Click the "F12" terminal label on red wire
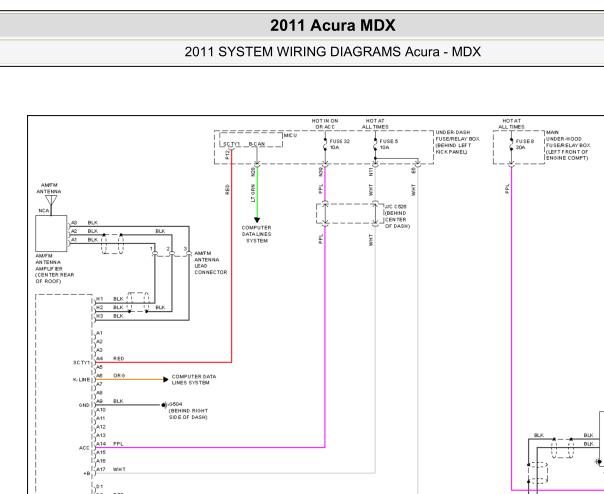 point(227,155)
